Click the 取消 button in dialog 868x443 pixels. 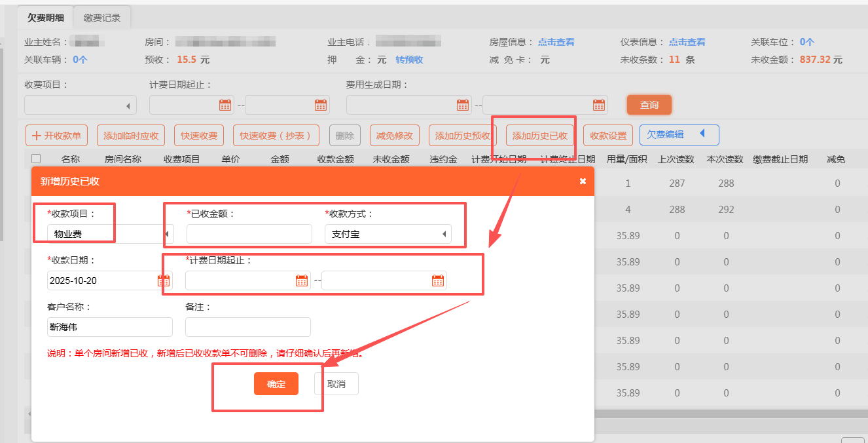coord(336,384)
